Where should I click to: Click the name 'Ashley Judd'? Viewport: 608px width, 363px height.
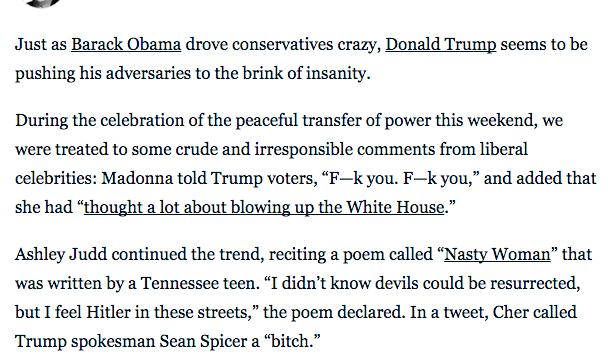(x=61, y=255)
